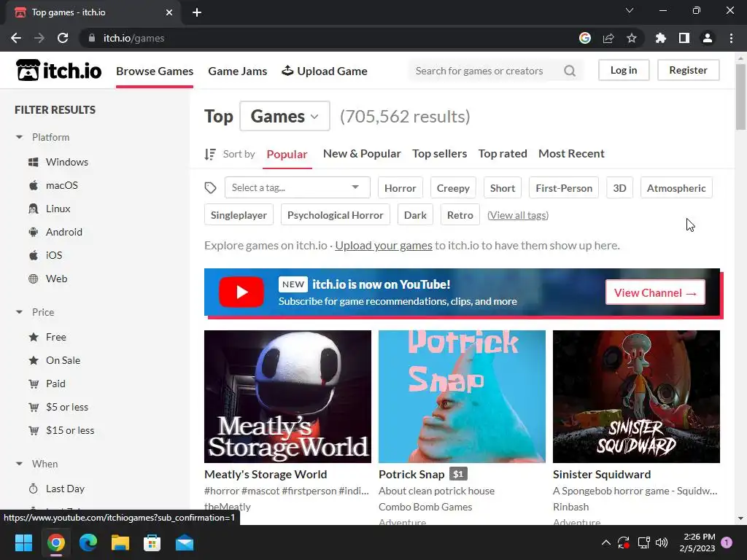The height and width of the screenshot is (560, 747).
Task: Follow the Upload your games link
Action: tap(384, 246)
